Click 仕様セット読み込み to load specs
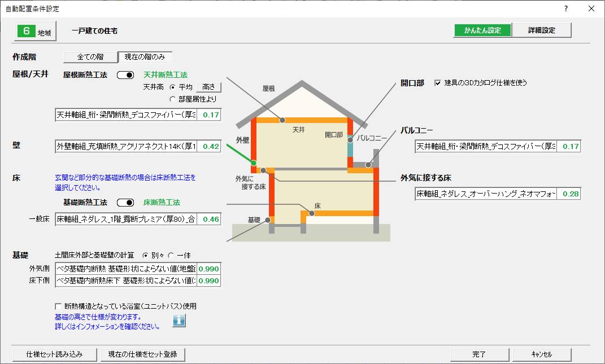This screenshot has height=364, width=605. coord(54,354)
